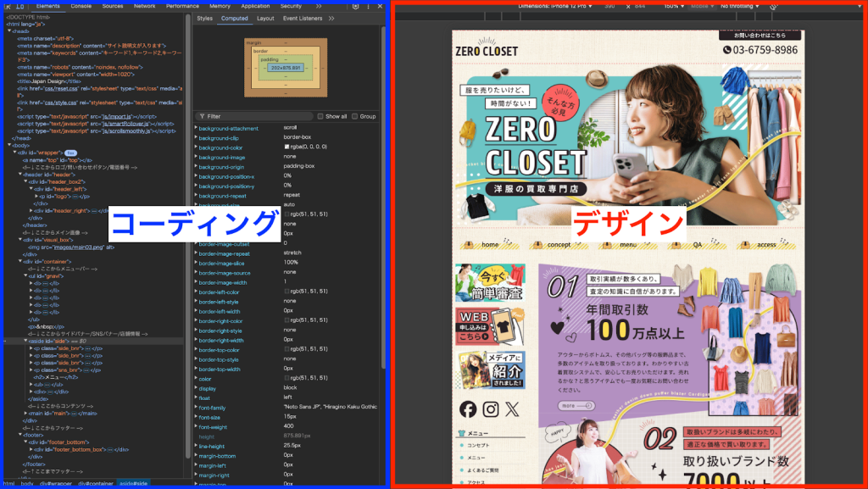Expand the background-color computed property
The width and height of the screenshot is (868, 489).
click(x=196, y=147)
